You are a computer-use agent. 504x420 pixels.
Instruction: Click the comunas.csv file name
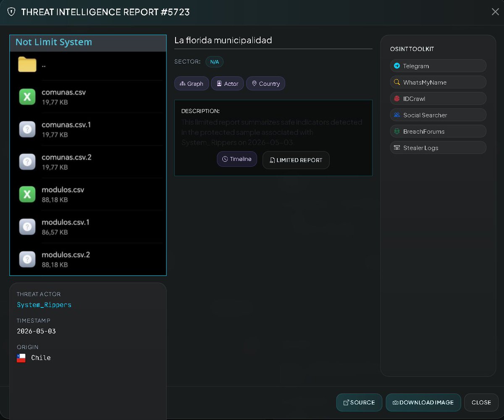[x=64, y=92]
